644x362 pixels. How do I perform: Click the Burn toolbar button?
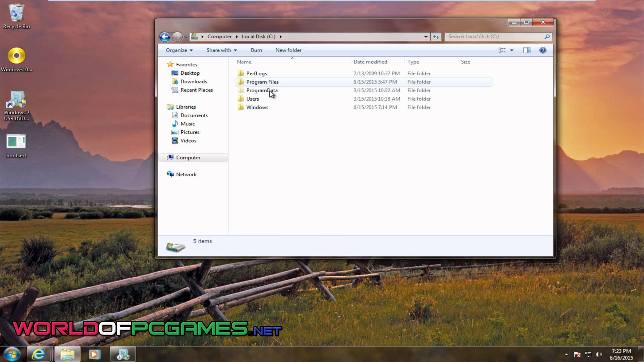click(256, 50)
